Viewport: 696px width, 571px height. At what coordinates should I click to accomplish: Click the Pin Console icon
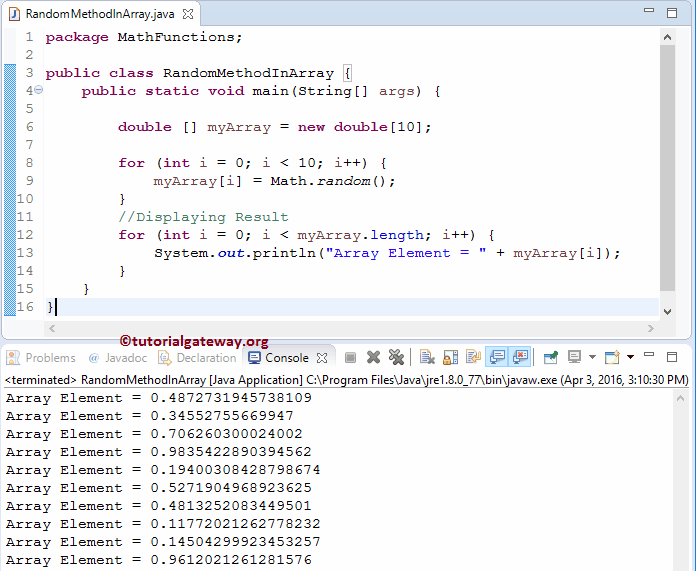pyautogui.click(x=550, y=357)
